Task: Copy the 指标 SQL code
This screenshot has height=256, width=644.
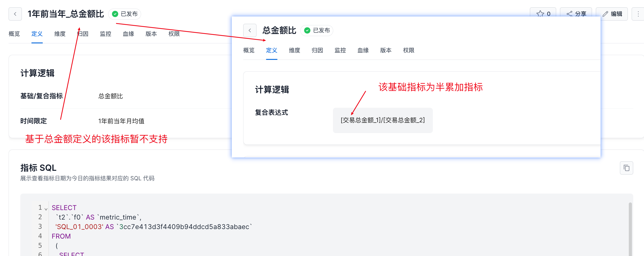Action: pyautogui.click(x=626, y=168)
